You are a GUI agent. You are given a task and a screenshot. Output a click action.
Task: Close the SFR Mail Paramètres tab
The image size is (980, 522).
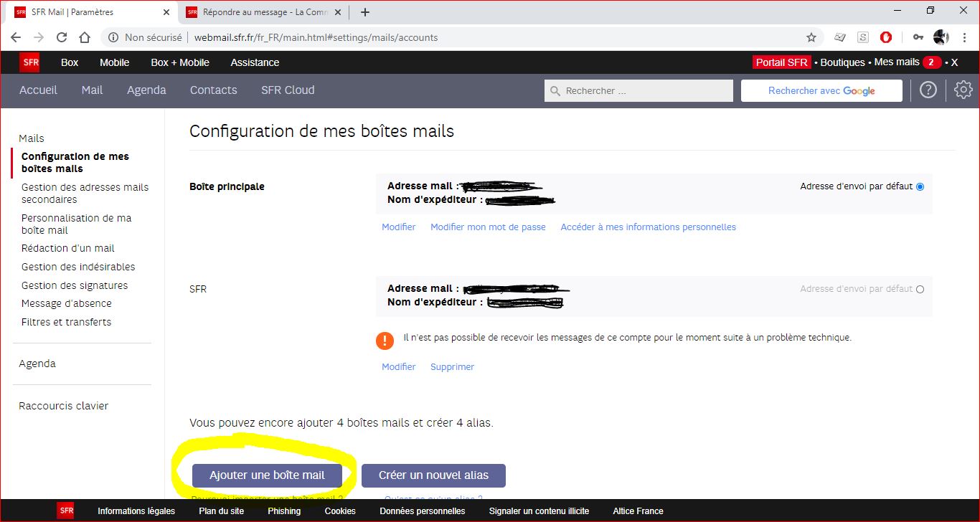click(166, 12)
